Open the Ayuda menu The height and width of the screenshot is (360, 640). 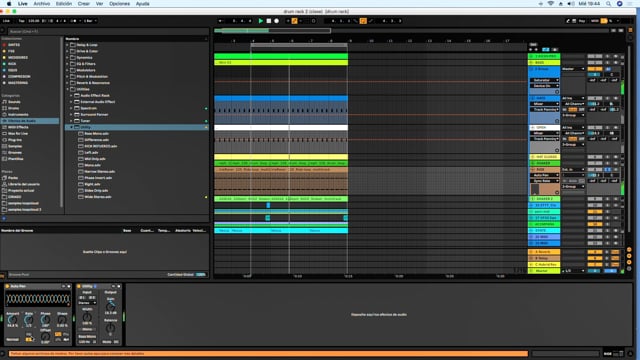(x=142, y=4)
